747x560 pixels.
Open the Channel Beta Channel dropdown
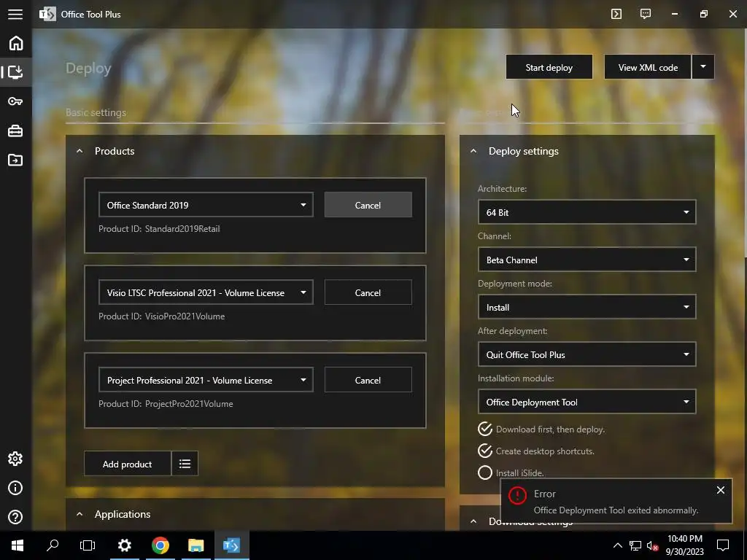(x=587, y=260)
